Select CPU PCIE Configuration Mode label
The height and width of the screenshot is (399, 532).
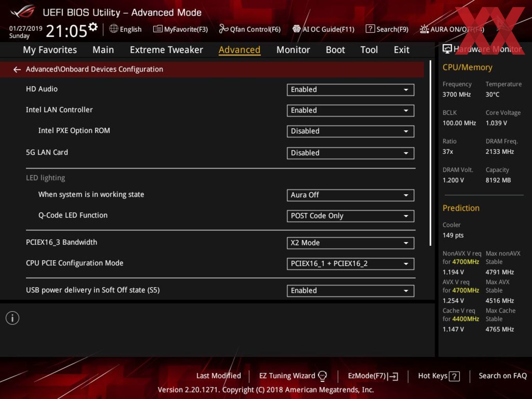pyautogui.click(x=75, y=263)
